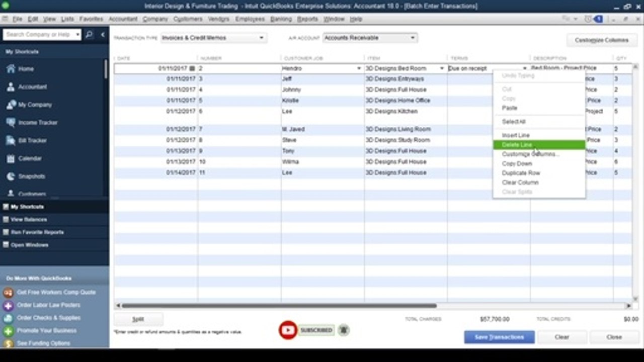Open the File menu
This screenshot has width=644, height=362.
click(x=17, y=19)
